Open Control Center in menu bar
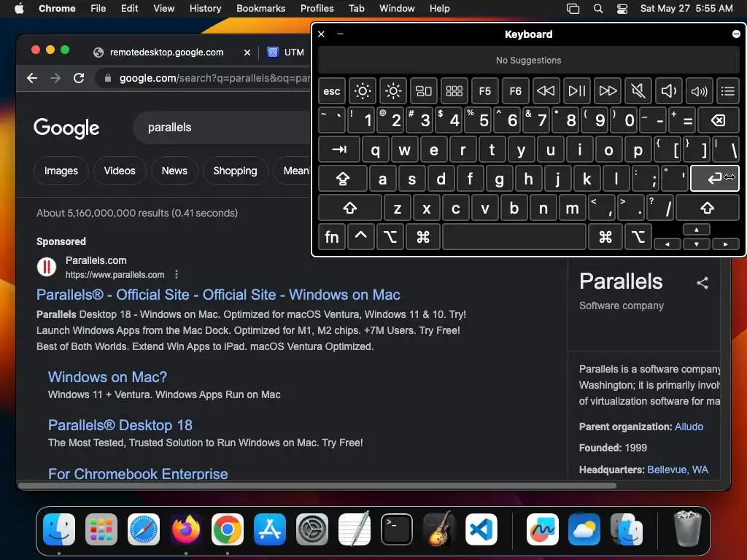Image resolution: width=747 pixels, height=560 pixels. click(622, 9)
